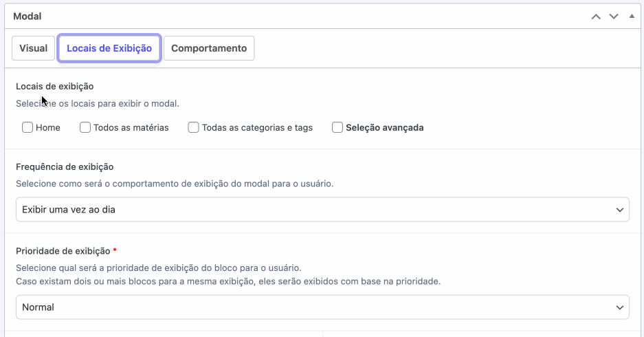Image resolution: width=644 pixels, height=337 pixels.
Task: Click the Modal panel header title
Action: coord(27,16)
